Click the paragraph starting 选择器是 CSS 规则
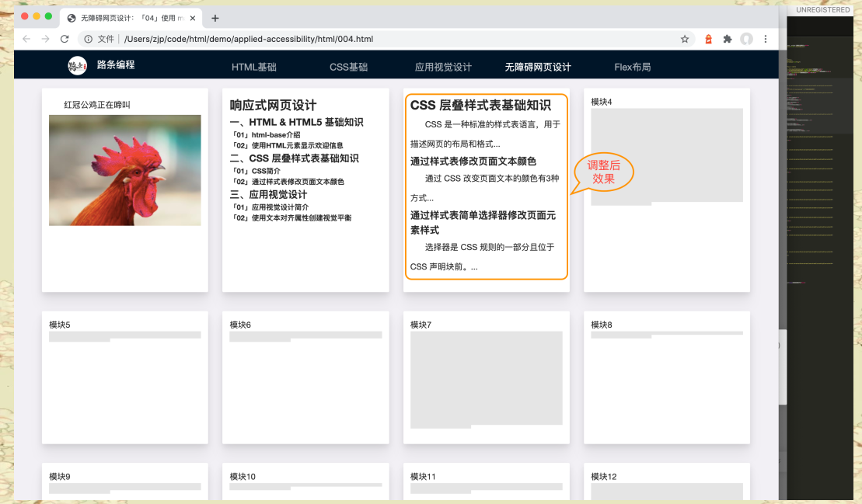 [482, 256]
